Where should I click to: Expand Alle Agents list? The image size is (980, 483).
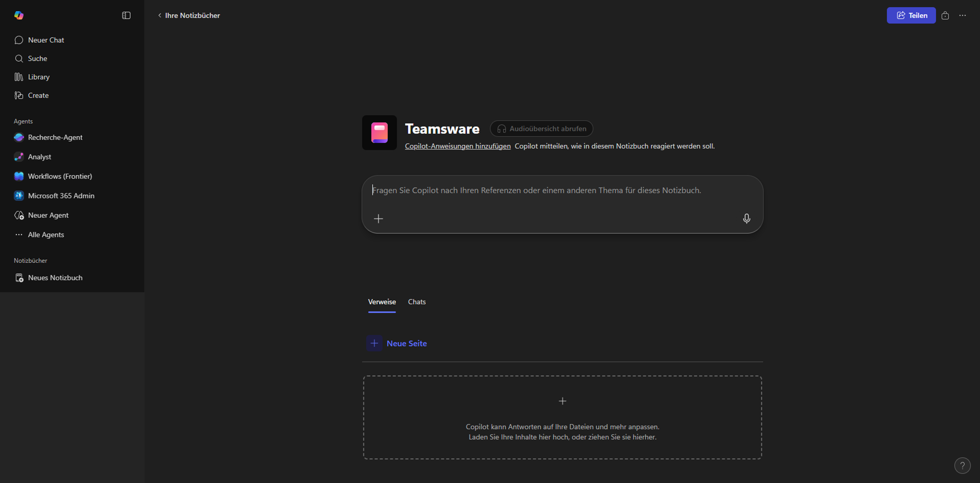point(46,234)
